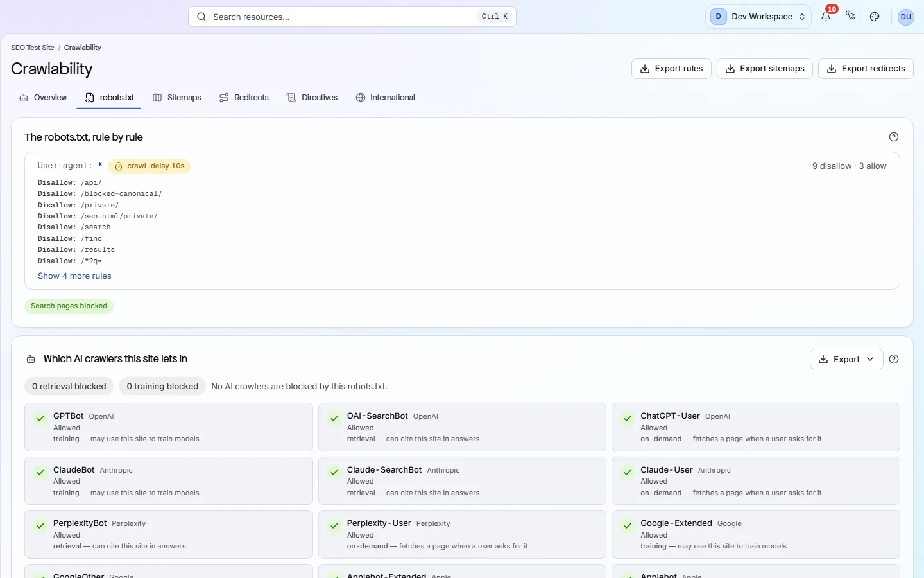
Task: Open the DU user avatar menu
Action: click(x=905, y=17)
